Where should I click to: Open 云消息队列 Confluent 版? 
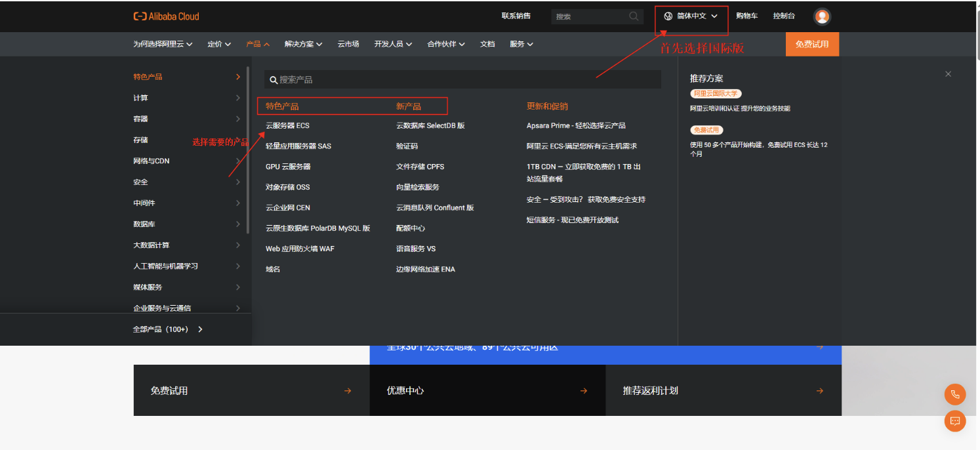[435, 207]
